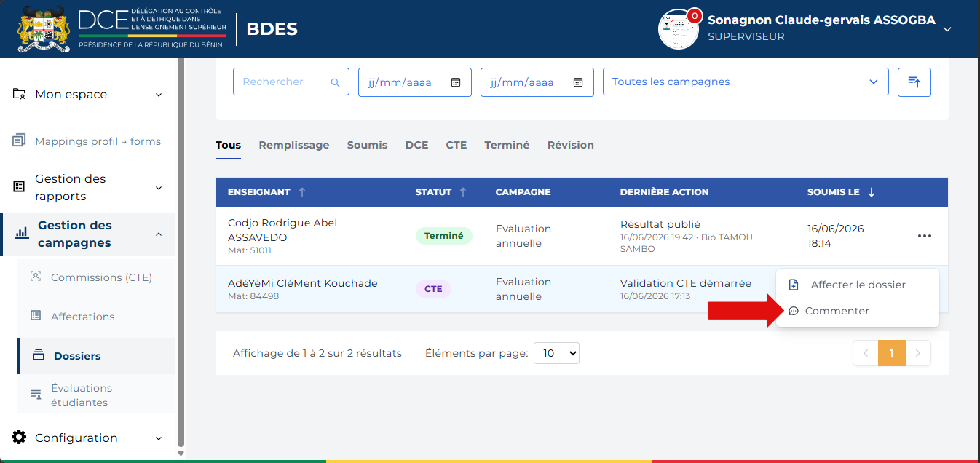The image size is (980, 463).
Task: Click first jj/mm/aaaa date field
Action: (x=415, y=82)
